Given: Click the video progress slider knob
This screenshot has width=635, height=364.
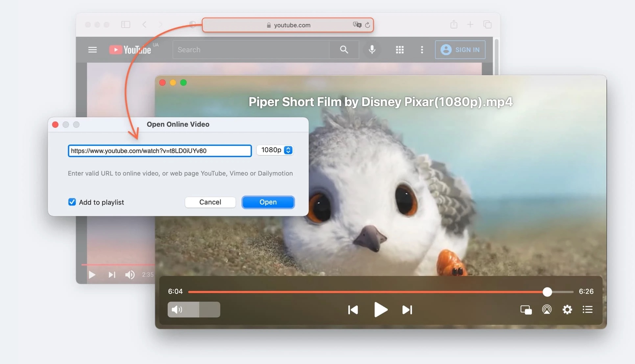Looking at the screenshot, I should pyautogui.click(x=547, y=292).
